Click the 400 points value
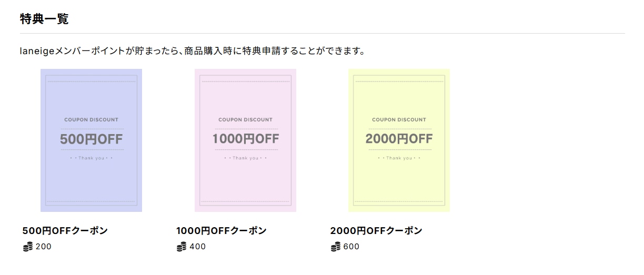Image resolution: width=644 pixels, height=275 pixels. click(x=198, y=247)
